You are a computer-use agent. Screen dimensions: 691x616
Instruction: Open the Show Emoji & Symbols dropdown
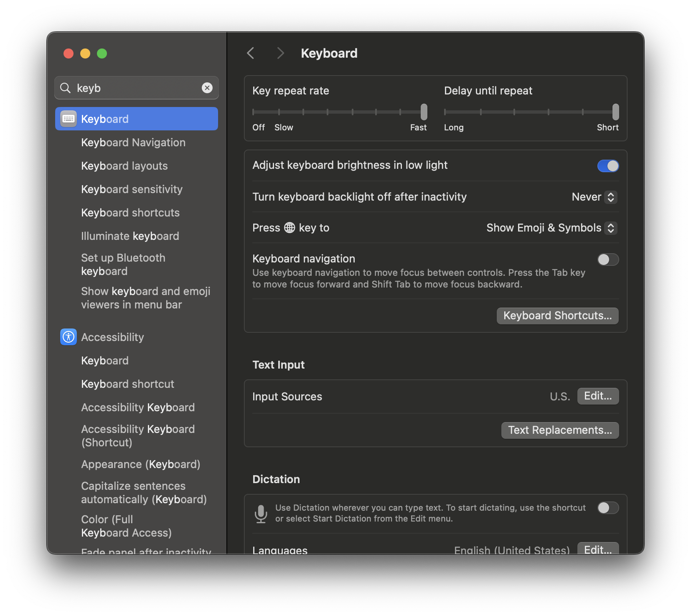pyautogui.click(x=551, y=228)
